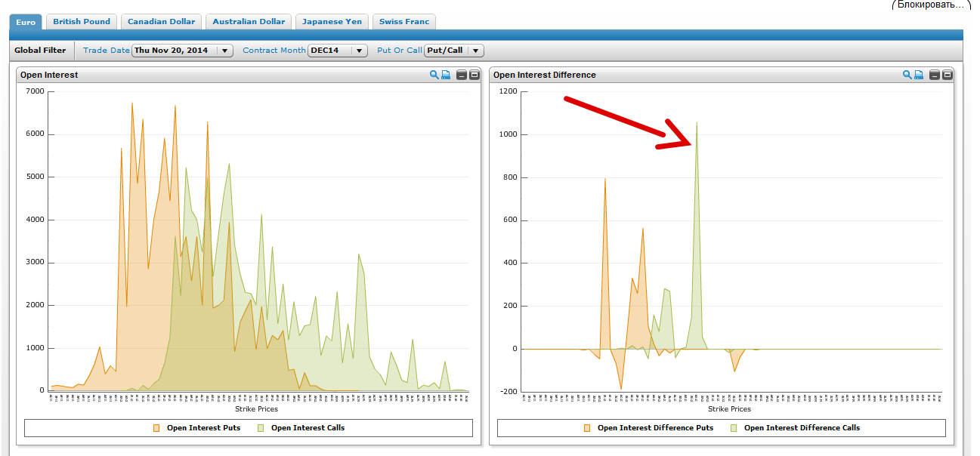
Task: Click the Contract Month field label
Action: click(x=274, y=51)
